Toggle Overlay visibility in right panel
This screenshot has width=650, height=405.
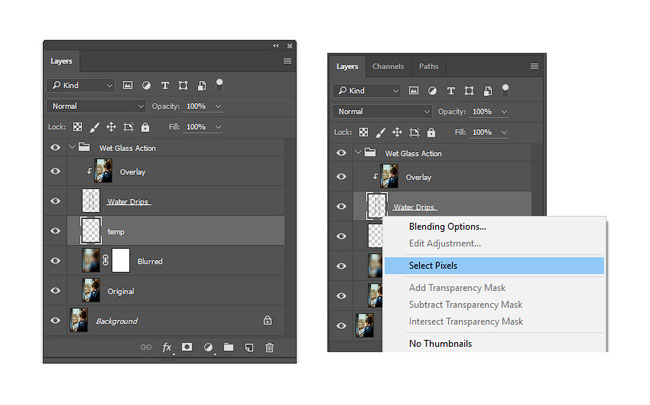(x=341, y=177)
